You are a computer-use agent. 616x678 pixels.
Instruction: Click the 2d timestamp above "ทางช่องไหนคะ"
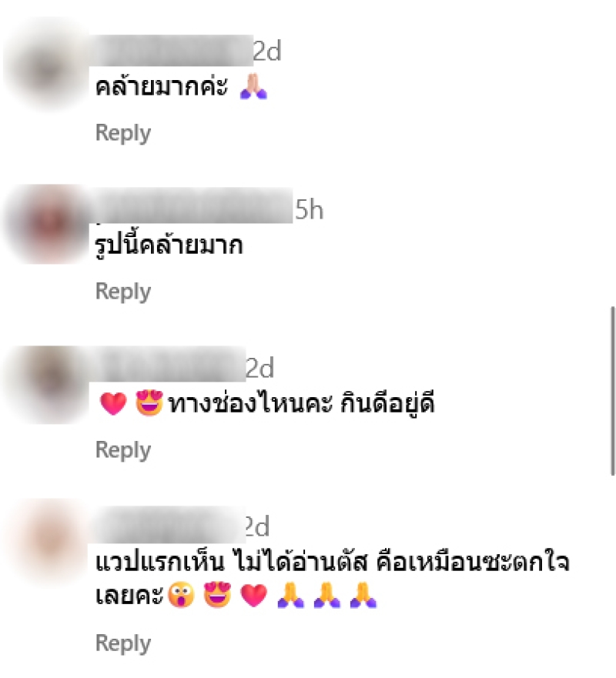click(x=260, y=369)
